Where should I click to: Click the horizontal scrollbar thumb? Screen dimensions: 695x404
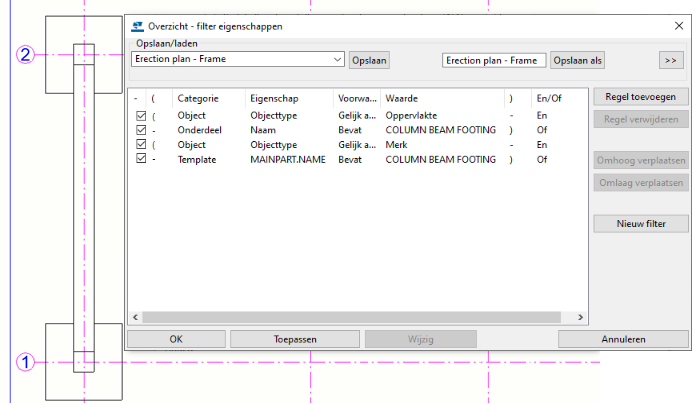[351, 318]
